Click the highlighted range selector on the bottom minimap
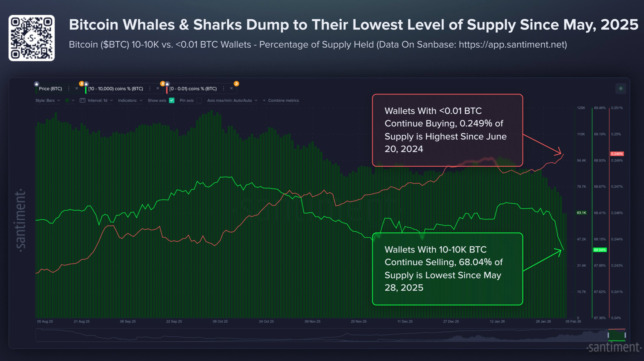The width and height of the screenshot is (644, 361). coord(617,336)
